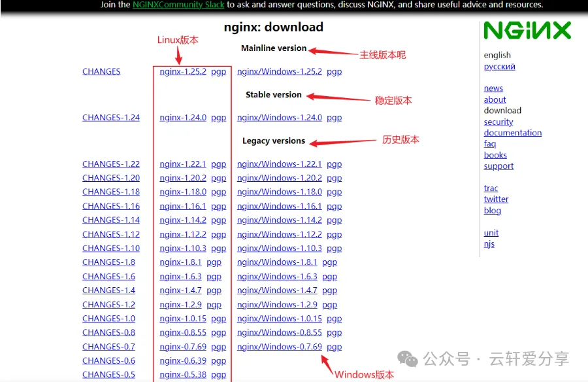This screenshot has height=382, width=588.
Task: Download nginx/Windows-1.25.2 build
Action: (280, 71)
